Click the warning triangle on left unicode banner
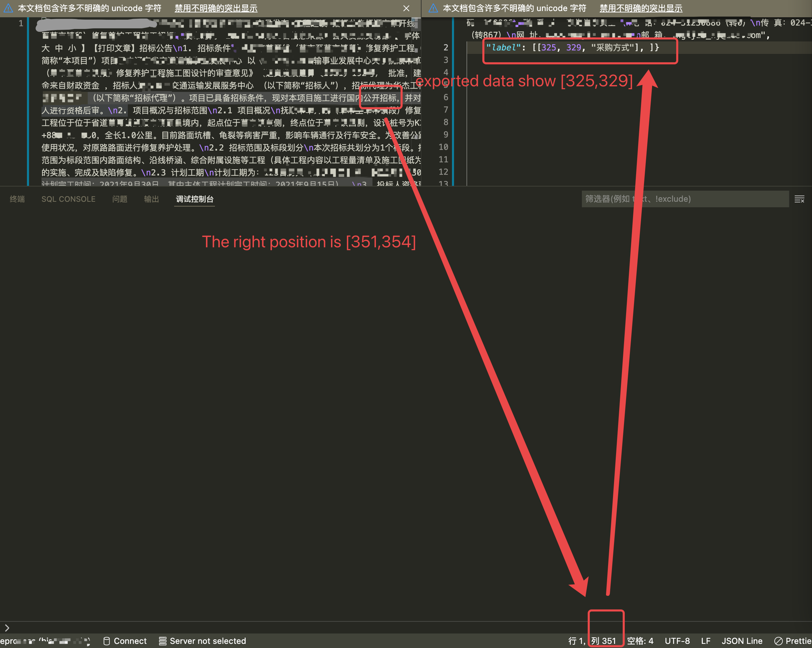The width and height of the screenshot is (812, 648). point(8,8)
